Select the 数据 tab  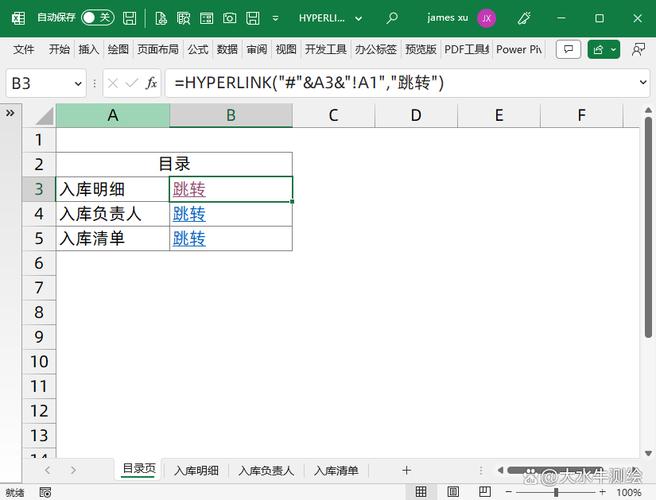(227, 49)
